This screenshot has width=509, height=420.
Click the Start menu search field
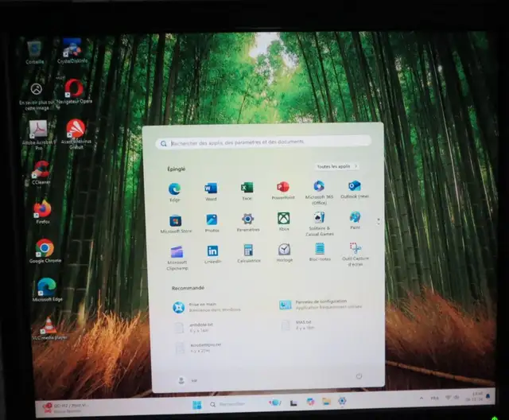[x=263, y=142]
